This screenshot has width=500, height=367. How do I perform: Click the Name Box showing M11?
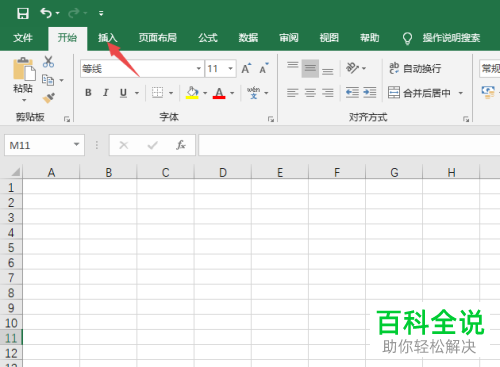click(x=38, y=145)
